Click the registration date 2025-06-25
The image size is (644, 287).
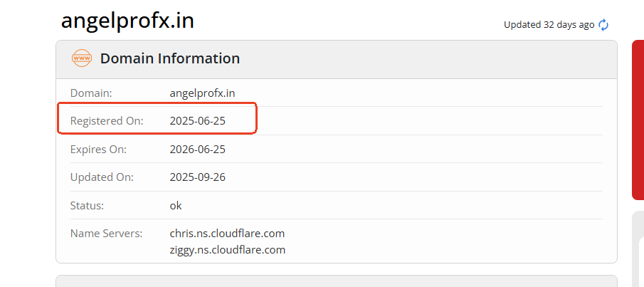[x=197, y=121]
